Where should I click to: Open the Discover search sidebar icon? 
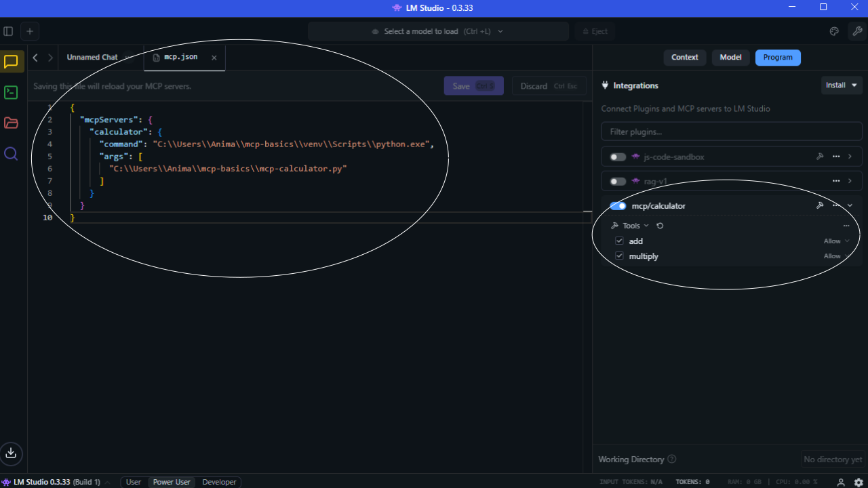[x=11, y=154]
